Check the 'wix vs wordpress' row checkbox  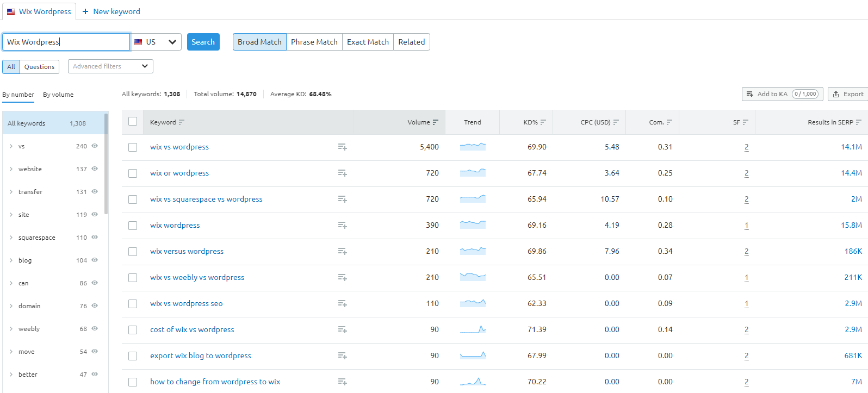133,147
